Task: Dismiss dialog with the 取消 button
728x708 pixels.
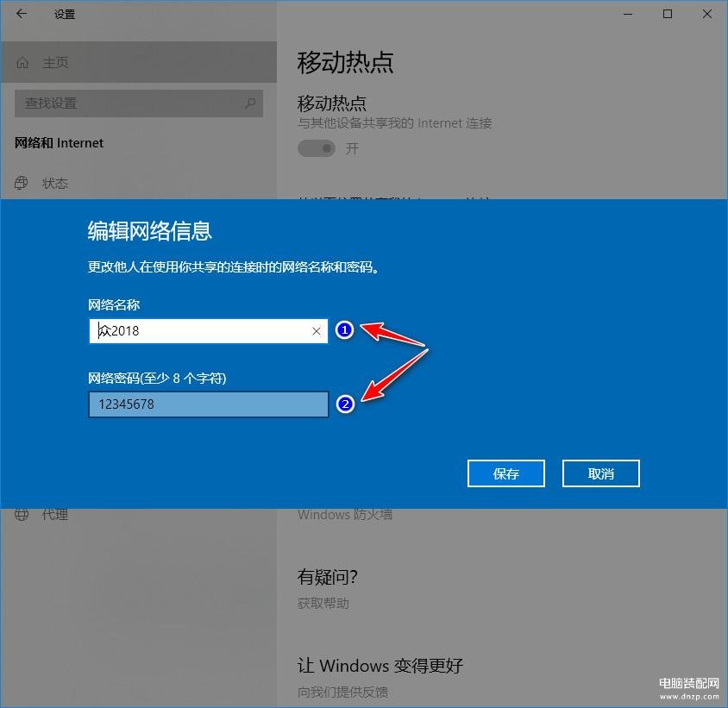Action: (x=601, y=473)
